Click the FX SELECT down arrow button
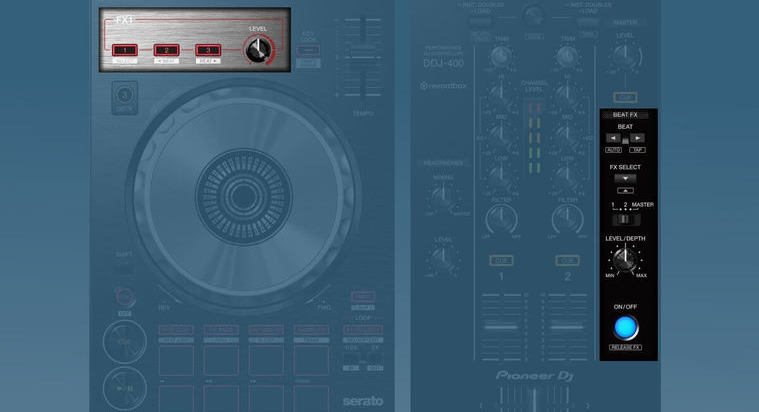The width and height of the screenshot is (759, 412). click(625, 178)
